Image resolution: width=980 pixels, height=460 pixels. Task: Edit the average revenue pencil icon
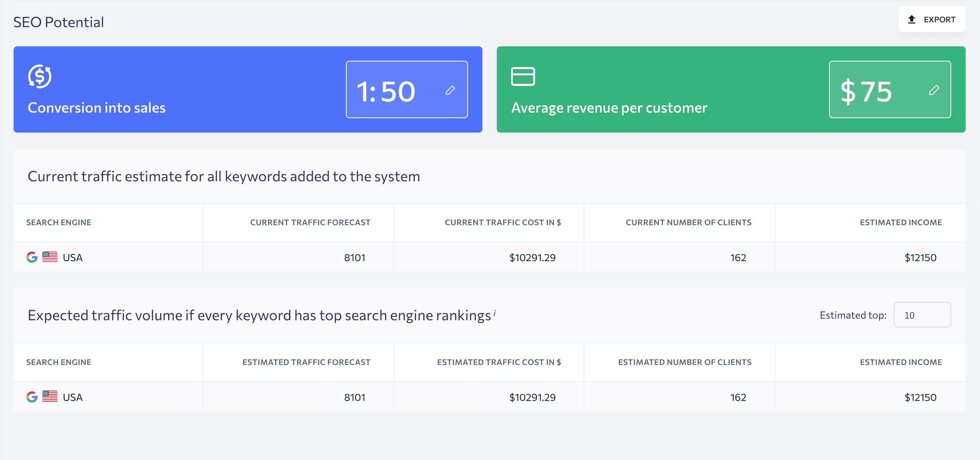pos(934,90)
